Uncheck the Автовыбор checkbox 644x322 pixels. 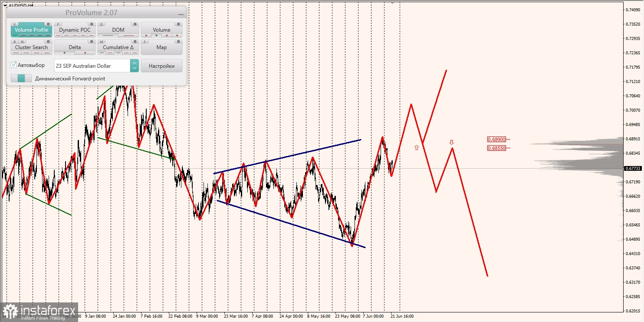click(x=14, y=65)
